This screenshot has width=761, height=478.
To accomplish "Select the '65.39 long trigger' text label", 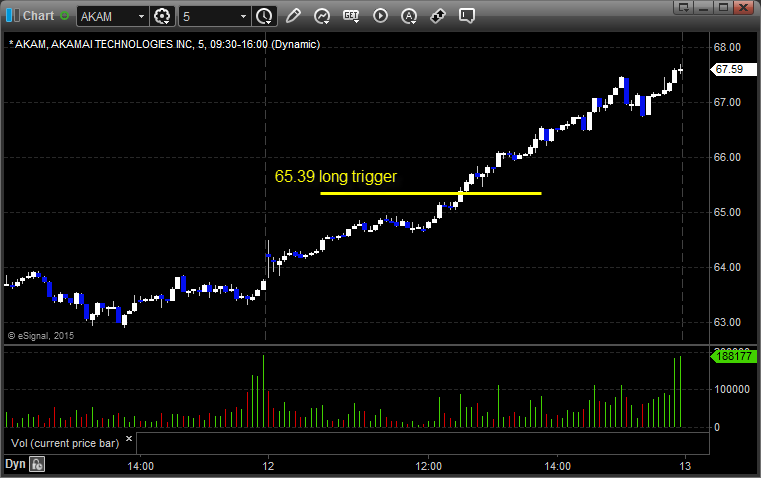I will tap(336, 176).
